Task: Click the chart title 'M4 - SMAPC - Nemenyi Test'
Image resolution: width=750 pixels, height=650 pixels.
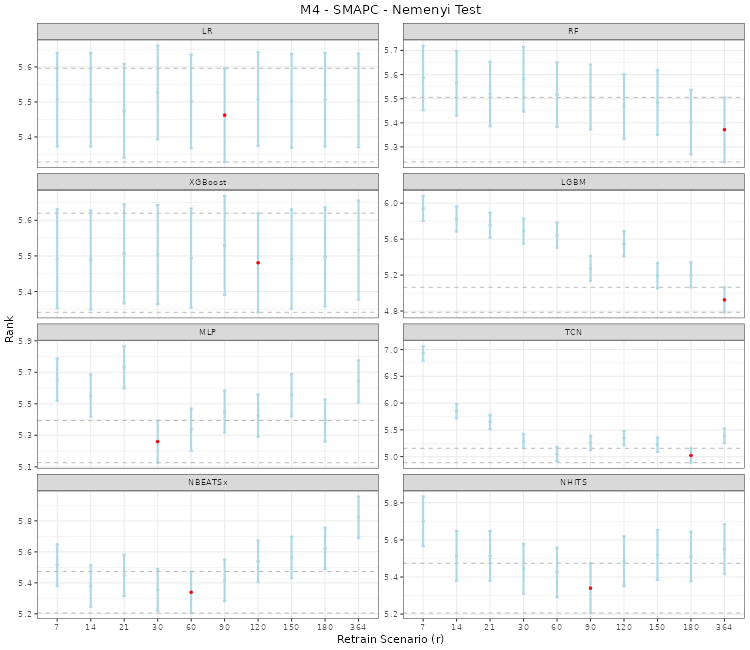Action: 390,10
